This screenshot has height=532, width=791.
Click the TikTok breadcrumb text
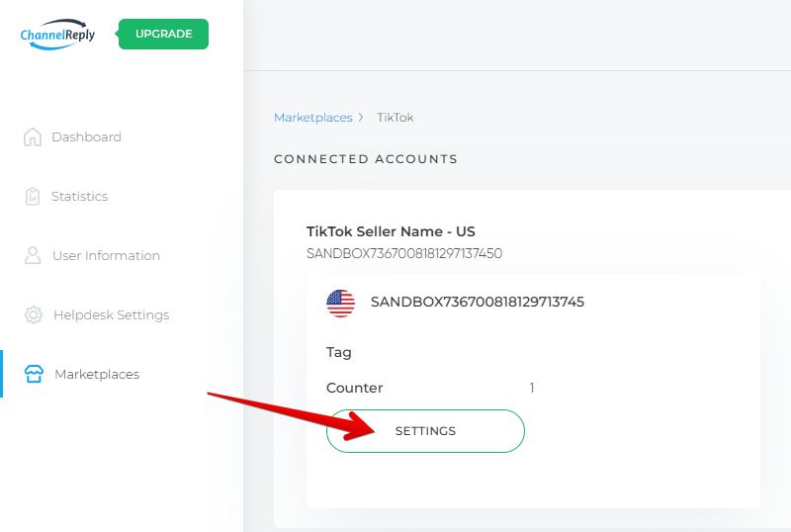pos(395,118)
